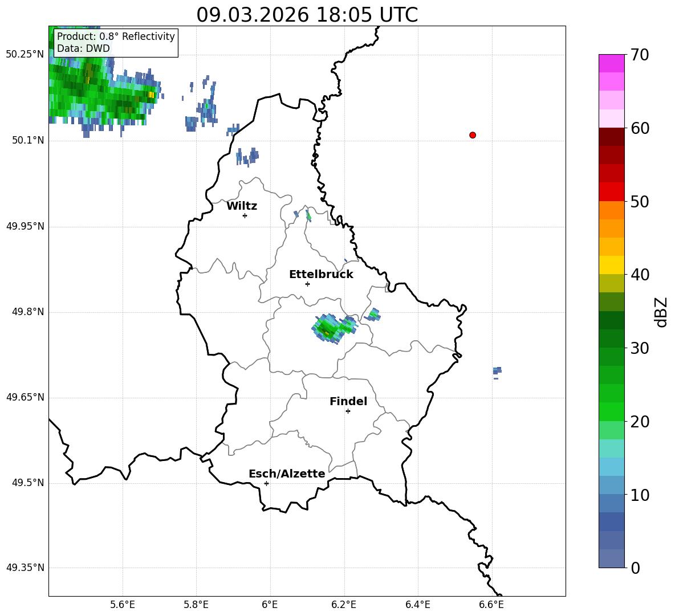This screenshot has height=616, width=675.
Task: Click the small echo northeast of central cell
Action: pos(373,315)
